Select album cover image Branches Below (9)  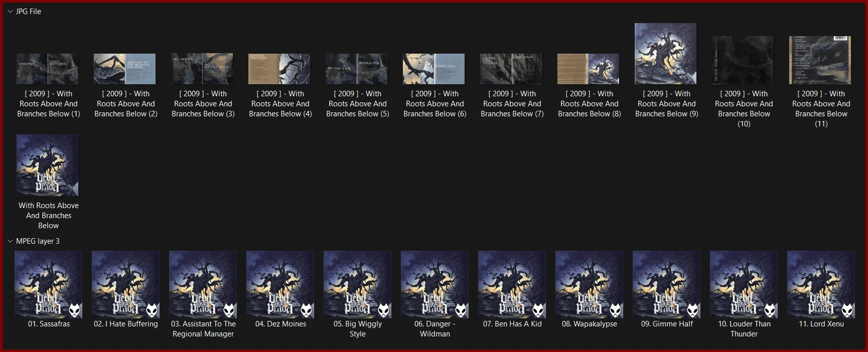(x=666, y=54)
